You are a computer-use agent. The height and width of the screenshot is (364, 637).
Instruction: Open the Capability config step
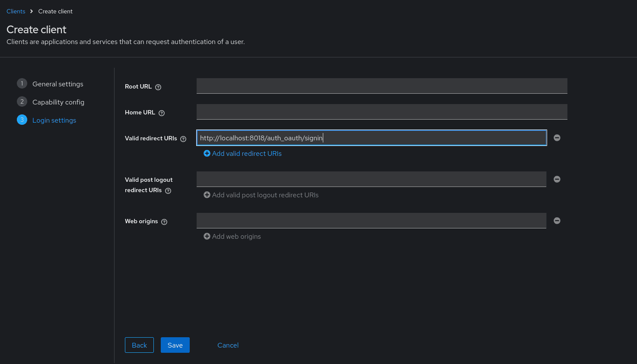tap(58, 102)
